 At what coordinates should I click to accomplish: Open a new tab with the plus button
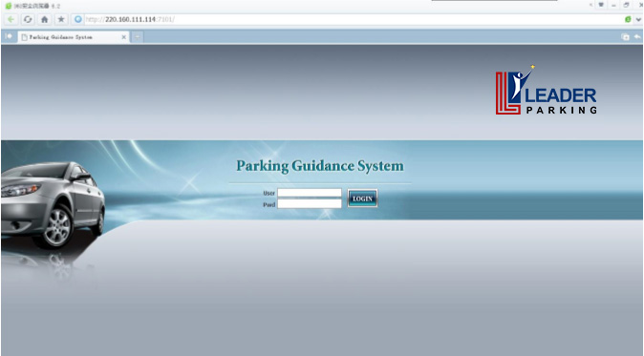pos(138,37)
